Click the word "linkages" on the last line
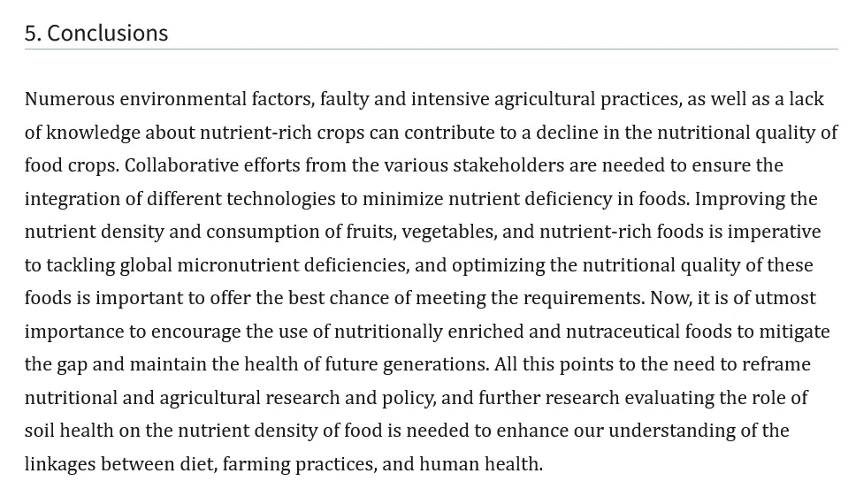 pos(59,464)
